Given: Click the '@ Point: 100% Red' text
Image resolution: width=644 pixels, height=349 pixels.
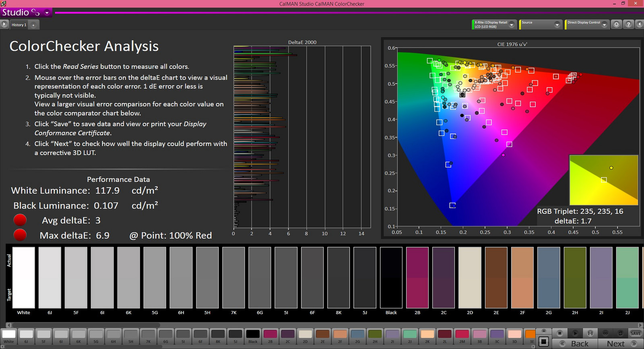Looking at the screenshot, I should (171, 235).
